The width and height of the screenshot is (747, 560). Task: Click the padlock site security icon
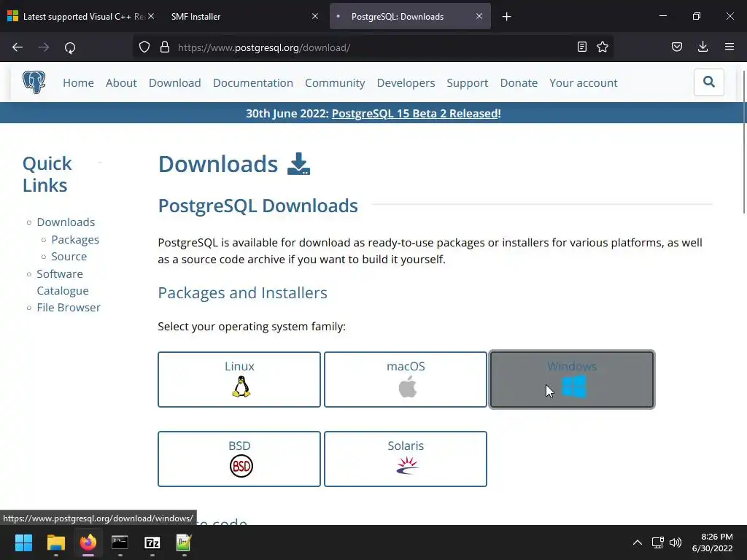tap(165, 47)
